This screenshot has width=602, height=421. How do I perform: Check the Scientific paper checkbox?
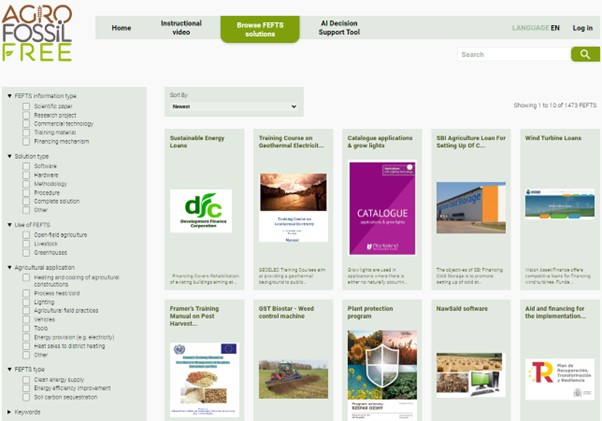pyautogui.click(x=26, y=106)
